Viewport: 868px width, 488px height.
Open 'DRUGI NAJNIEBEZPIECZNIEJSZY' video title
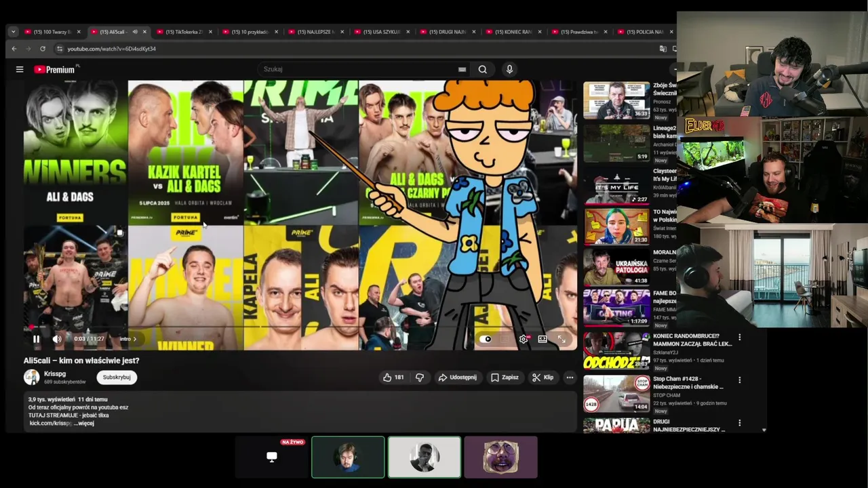(689, 426)
